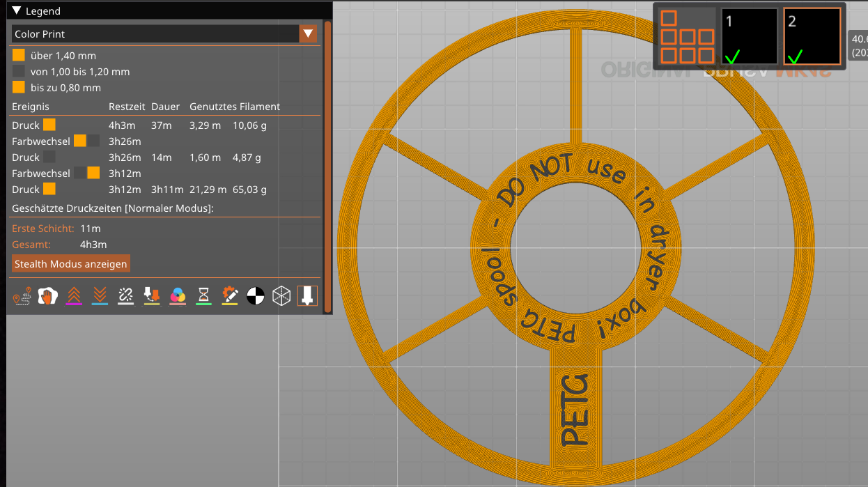Click the 3,29 m filament length
This screenshot has width=868, height=487.
(x=205, y=125)
